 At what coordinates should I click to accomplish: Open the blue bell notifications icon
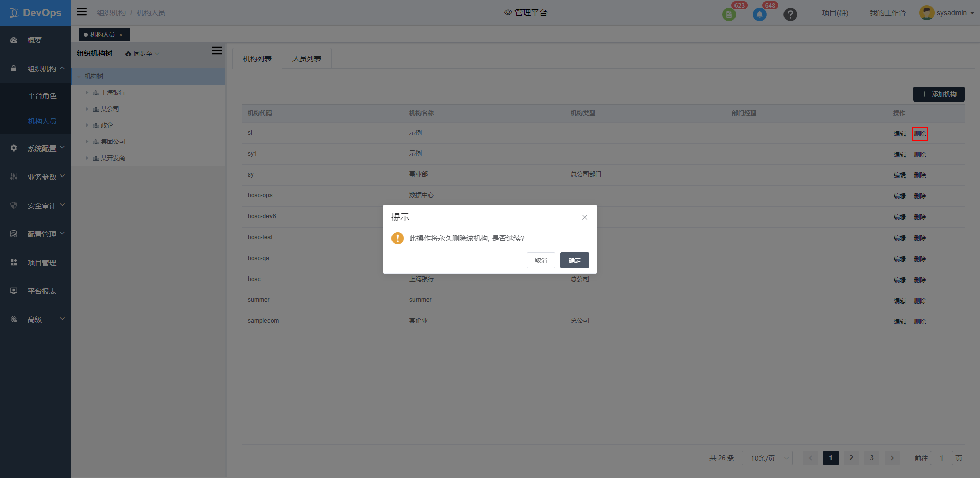click(759, 15)
